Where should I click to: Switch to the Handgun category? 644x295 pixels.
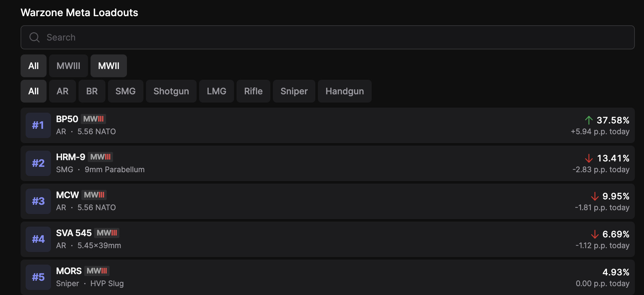coord(344,91)
